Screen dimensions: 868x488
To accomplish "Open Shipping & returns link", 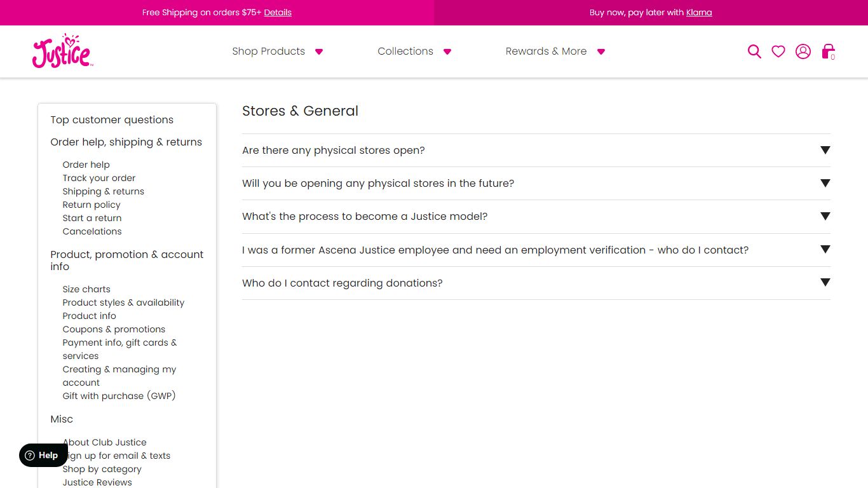I will pos(103,191).
